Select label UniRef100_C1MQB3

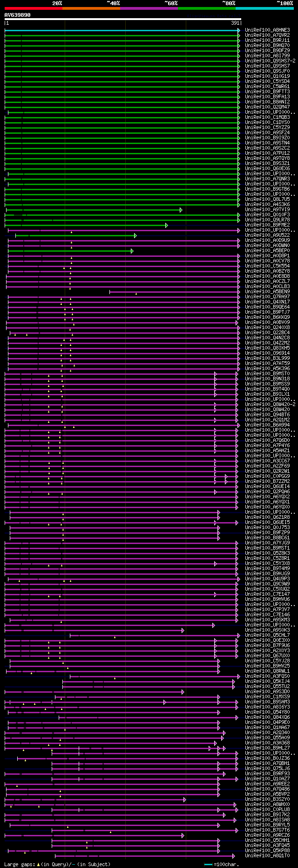(267, 117)
